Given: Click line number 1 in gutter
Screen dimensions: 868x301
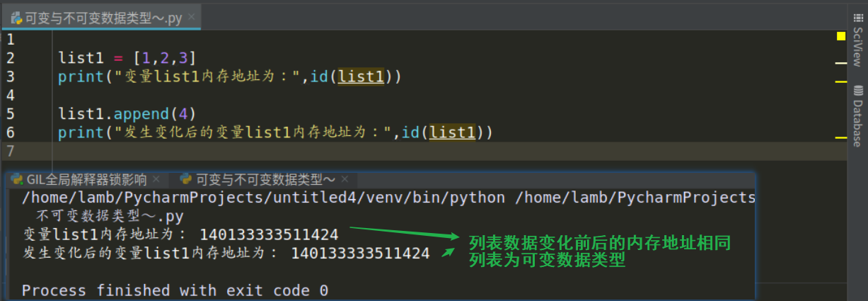Looking at the screenshot, I should coord(10,39).
